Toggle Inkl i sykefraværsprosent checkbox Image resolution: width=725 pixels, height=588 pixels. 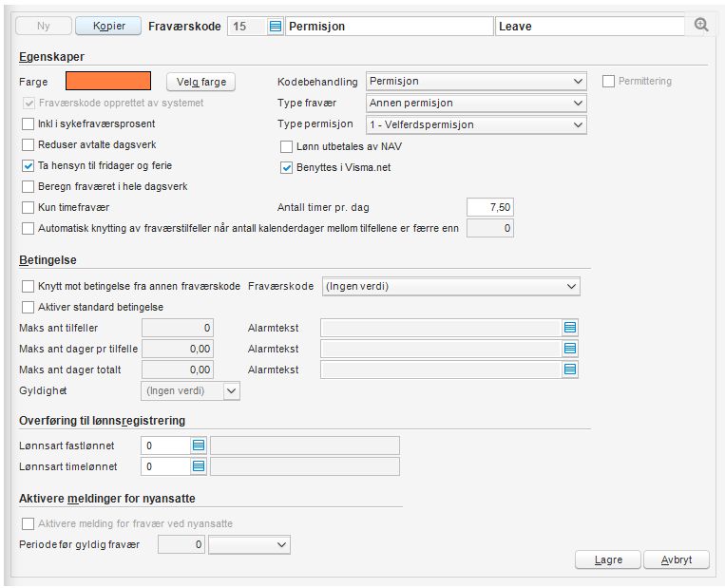[29, 123]
